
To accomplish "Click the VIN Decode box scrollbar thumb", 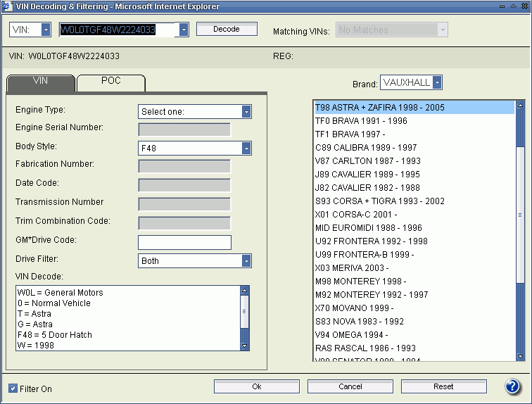I will click(244, 311).
